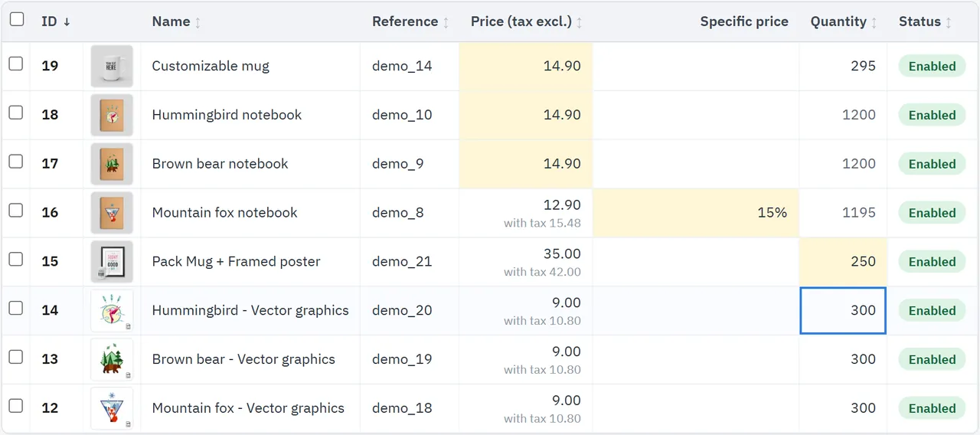
Task: Click price 12.90 for Mountain fox notebook
Action: click(x=562, y=205)
